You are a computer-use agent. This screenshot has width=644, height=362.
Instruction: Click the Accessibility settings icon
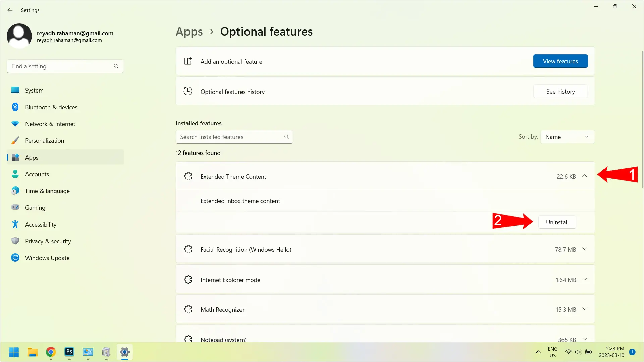click(x=15, y=225)
